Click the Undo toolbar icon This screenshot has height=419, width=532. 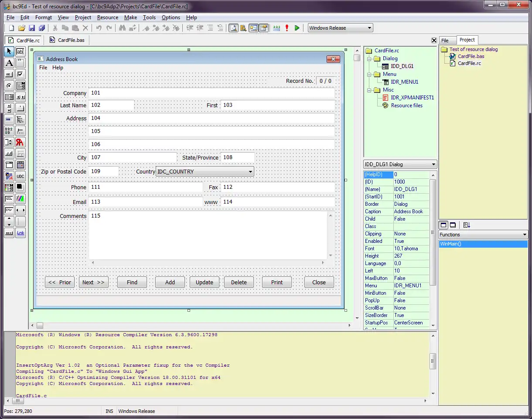click(99, 28)
